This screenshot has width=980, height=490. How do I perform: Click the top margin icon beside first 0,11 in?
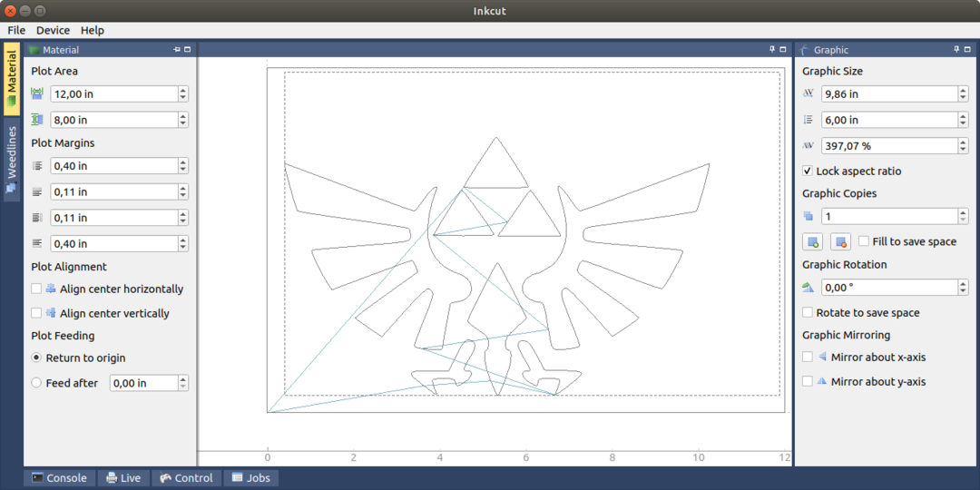pyautogui.click(x=37, y=191)
